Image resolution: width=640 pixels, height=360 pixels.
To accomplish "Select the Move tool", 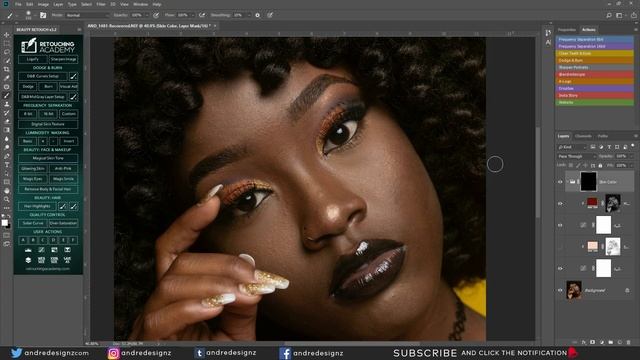I will click(x=7, y=35).
